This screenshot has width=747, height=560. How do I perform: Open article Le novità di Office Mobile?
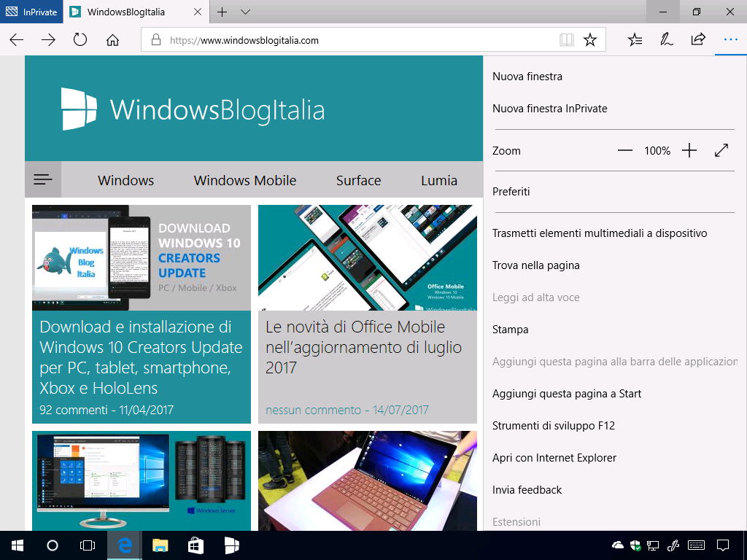[x=363, y=347]
